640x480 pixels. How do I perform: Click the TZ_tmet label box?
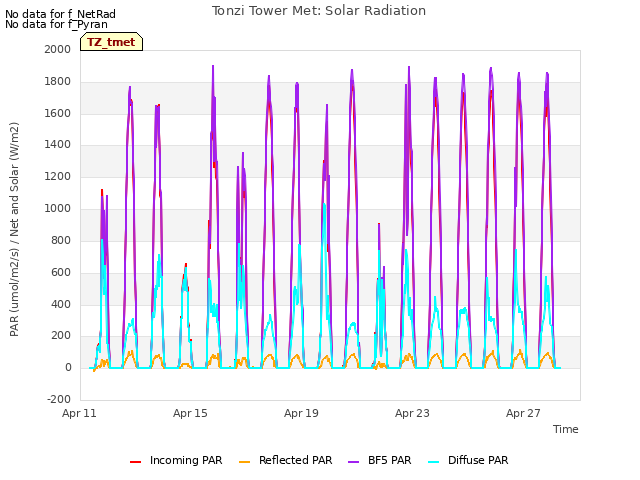click(111, 42)
